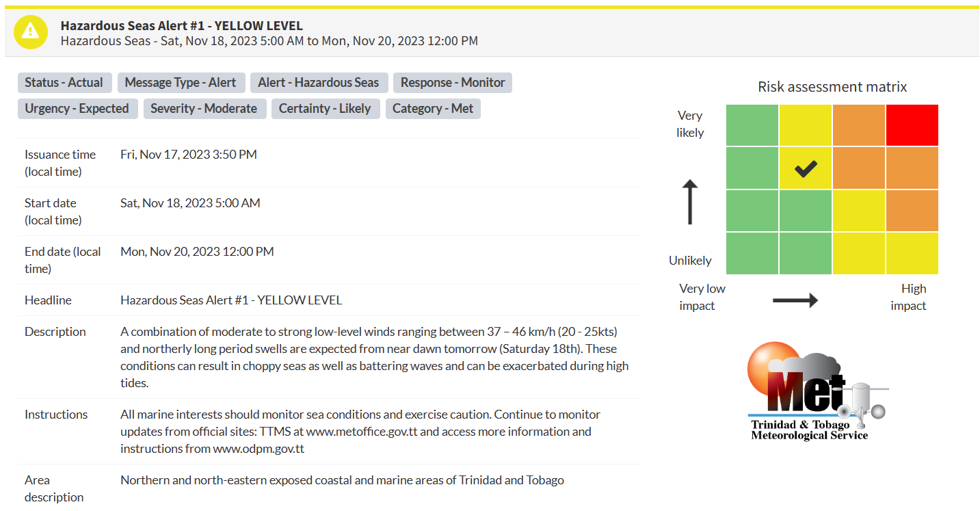
Task: Click the Status - Actual tag
Action: [x=64, y=83]
